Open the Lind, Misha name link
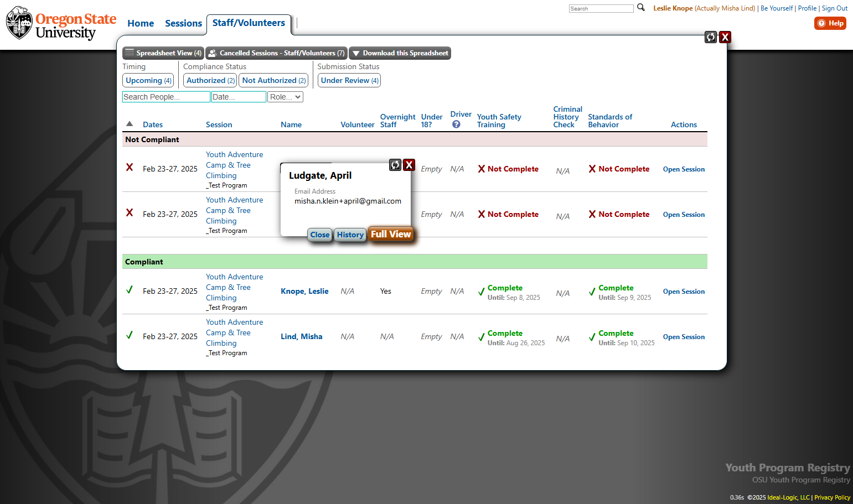This screenshot has height=504, width=853. (x=301, y=336)
